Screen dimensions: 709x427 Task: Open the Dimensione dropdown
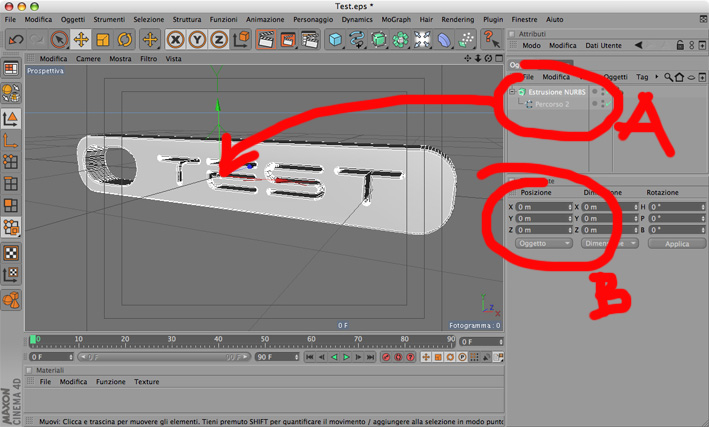tap(610, 243)
